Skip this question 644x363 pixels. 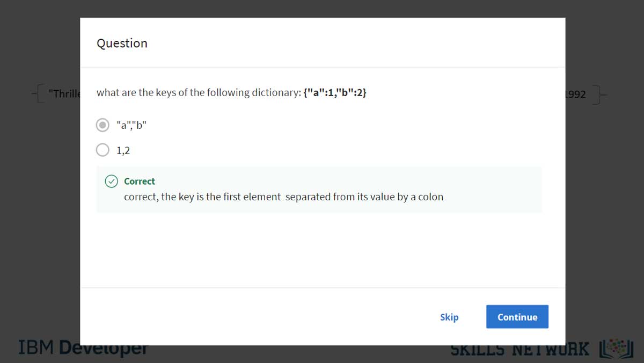click(449, 317)
